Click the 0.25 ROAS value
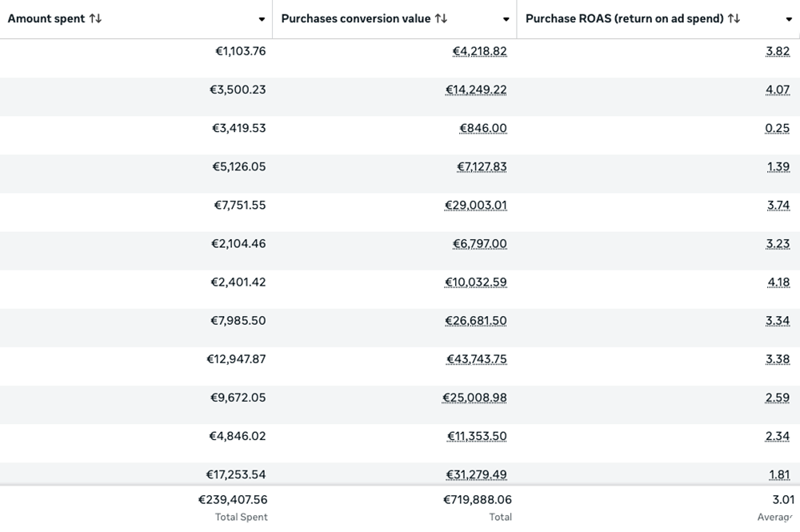 click(778, 128)
